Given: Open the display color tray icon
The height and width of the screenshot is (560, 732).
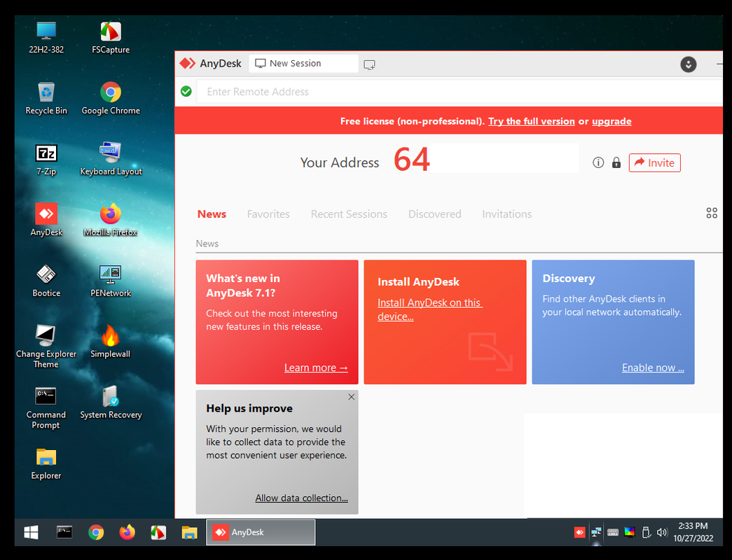Looking at the screenshot, I should [x=629, y=532].
